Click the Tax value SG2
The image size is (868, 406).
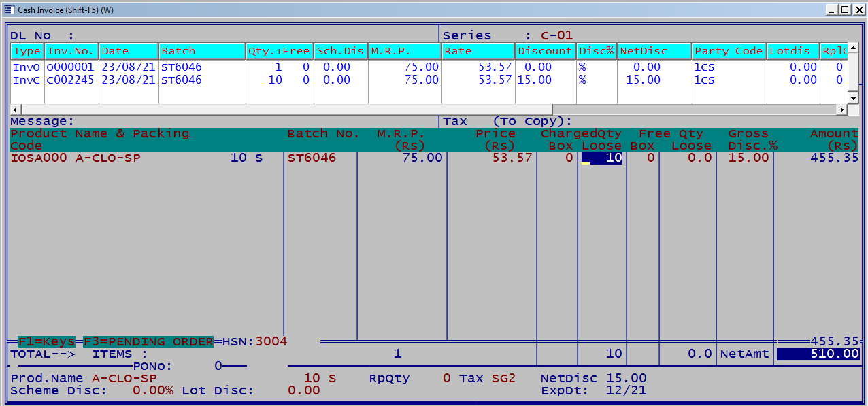tap(504, 378)
